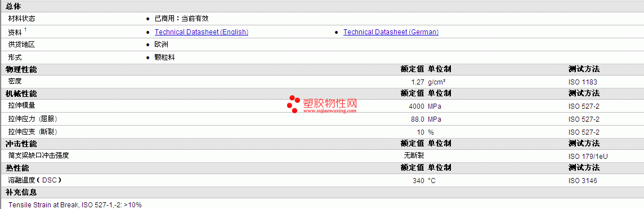Click MPa unit in the 拉伸模量 row
644x209 pixels.
click(x=435, y=106)
